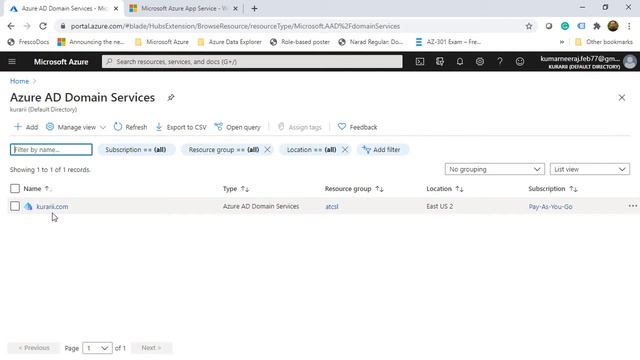
Task: Open the Microsoft Azure bookmark folder
Action: click(x=162, y=42)
